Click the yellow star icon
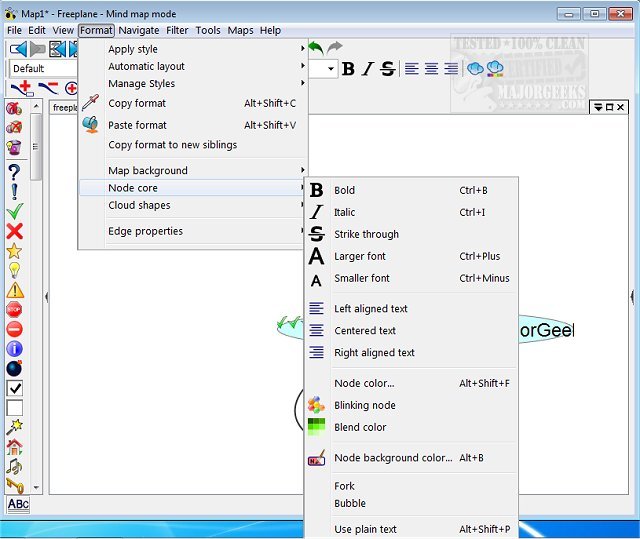The height and width of the screenshot is (539, 640). [x=14, y=251]
